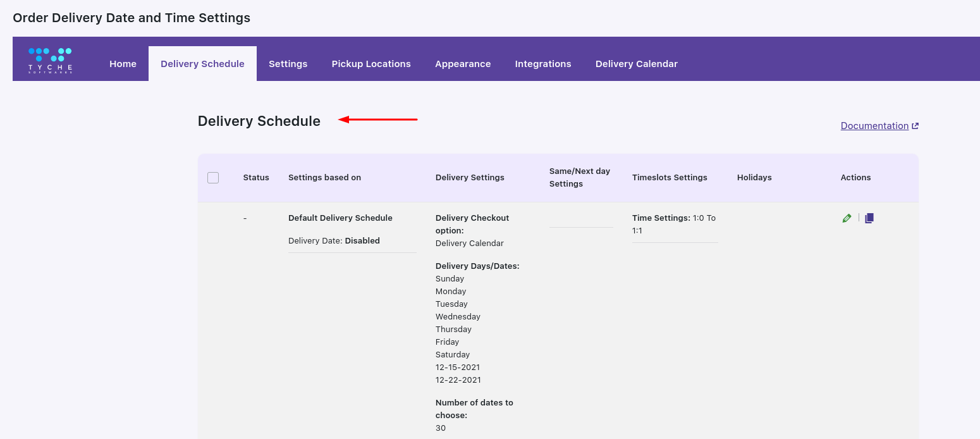Switch to the Pickup Locations tab

click(371, 64)
